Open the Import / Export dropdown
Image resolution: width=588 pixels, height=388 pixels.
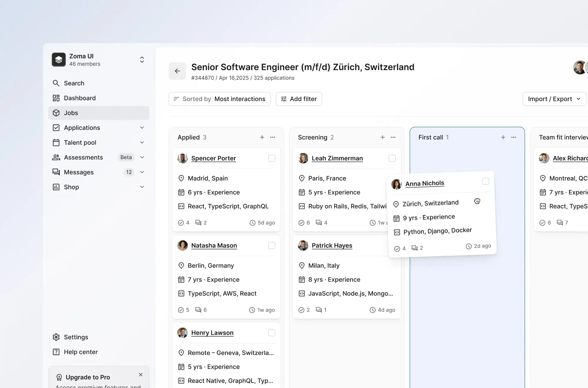554,99
